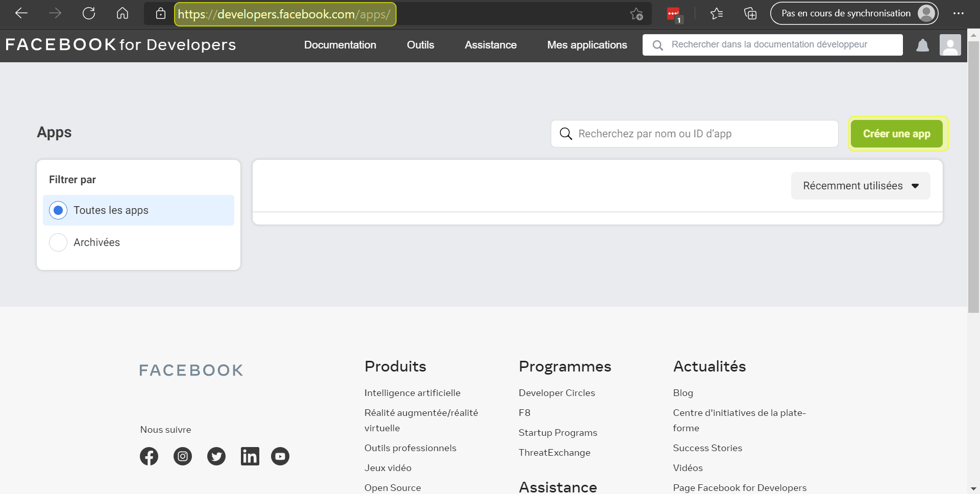Open the Intelligence artificielle link
The image size is (980, 494).
[412, 393]
